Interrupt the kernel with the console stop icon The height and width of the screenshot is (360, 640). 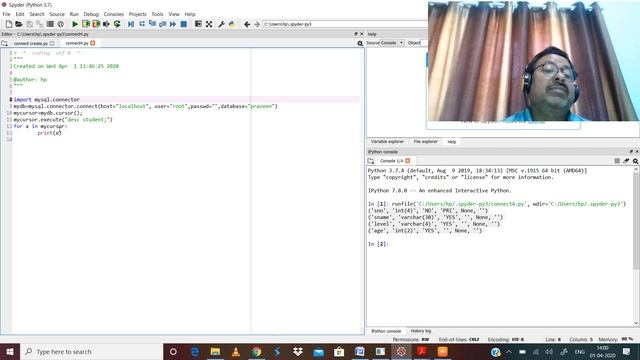(617, 161)
